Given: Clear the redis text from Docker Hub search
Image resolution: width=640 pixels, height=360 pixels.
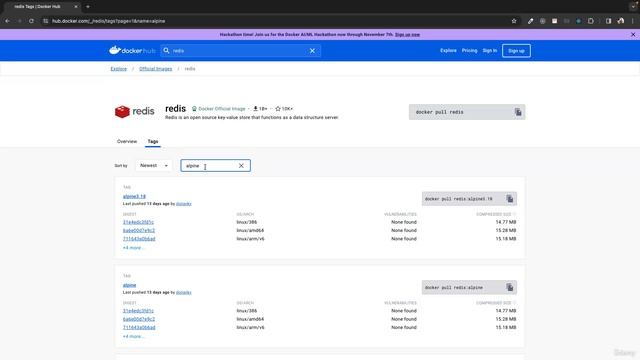Looking at the screenshot, I should point(312,51).
